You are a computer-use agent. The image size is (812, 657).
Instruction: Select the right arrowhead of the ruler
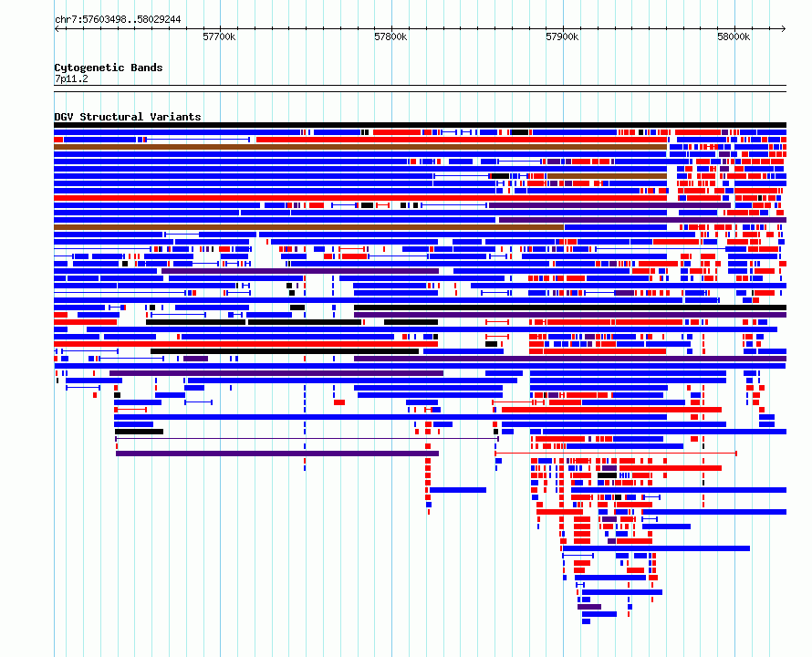coord(784,29)
